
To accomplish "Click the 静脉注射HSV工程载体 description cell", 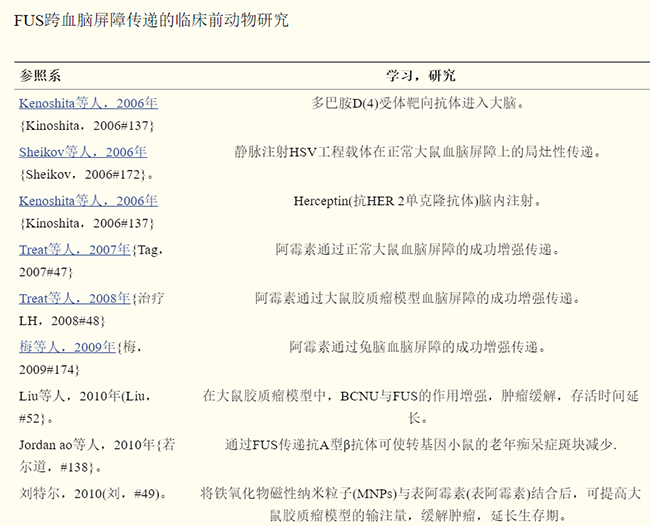I will (x=418, y=152).
